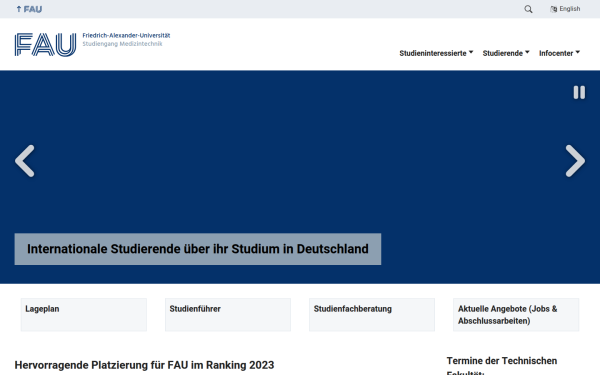Screen dimensions: 600x375
Task: Open the Studienführer quick link
Action: click(228, 315)
